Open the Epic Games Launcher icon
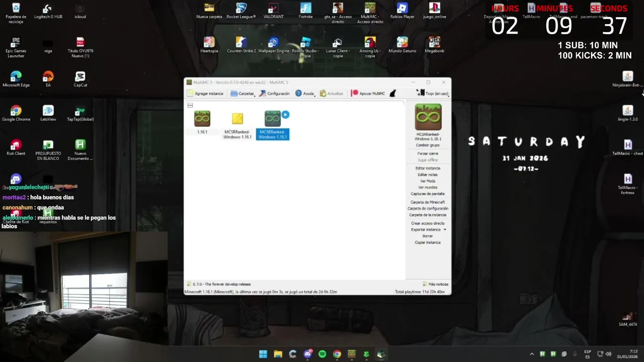The height and width of the screenshot is (362, 644). [16, 47]
